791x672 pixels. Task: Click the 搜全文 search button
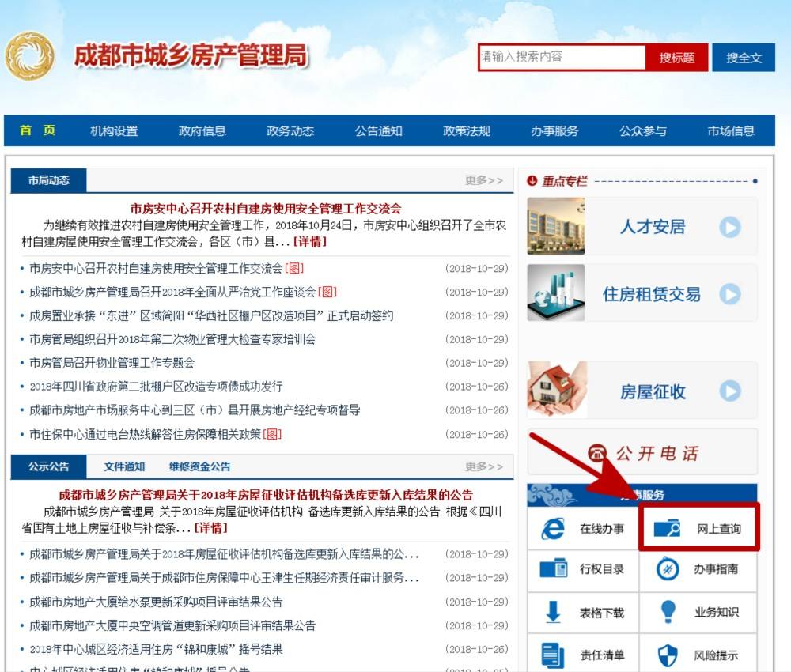(x=744, y=58)
